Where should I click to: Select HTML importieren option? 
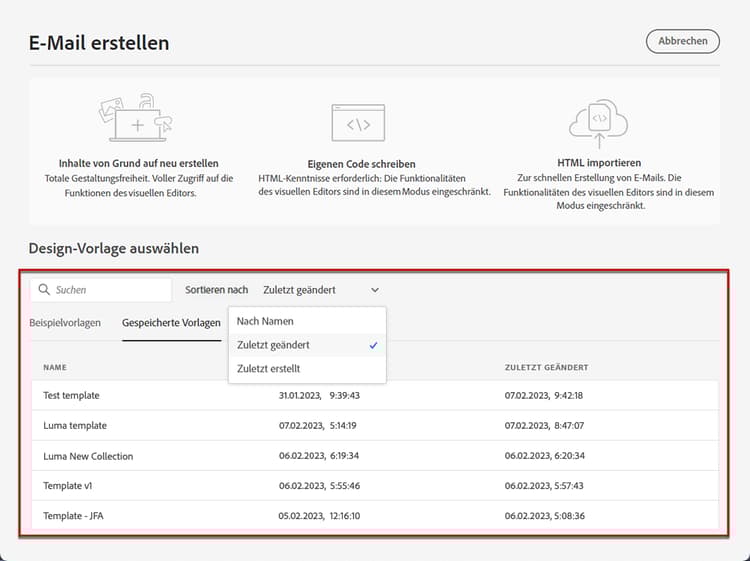tap(599, 163)
